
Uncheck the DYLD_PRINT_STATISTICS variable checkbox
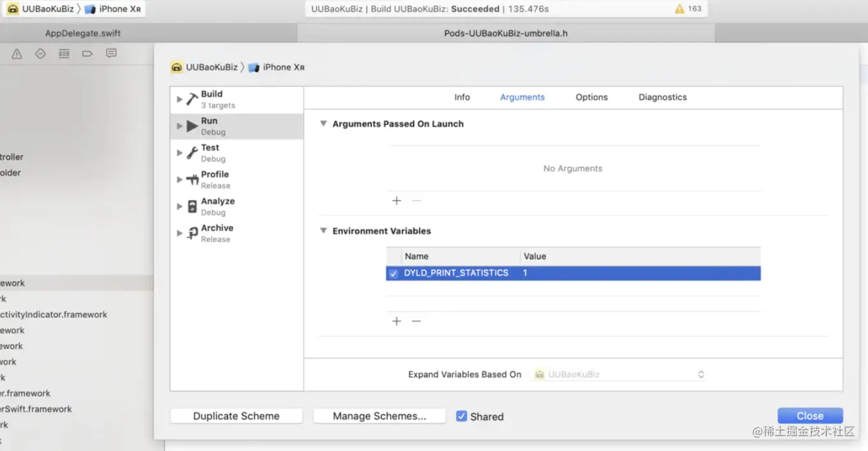coord(394,274)
